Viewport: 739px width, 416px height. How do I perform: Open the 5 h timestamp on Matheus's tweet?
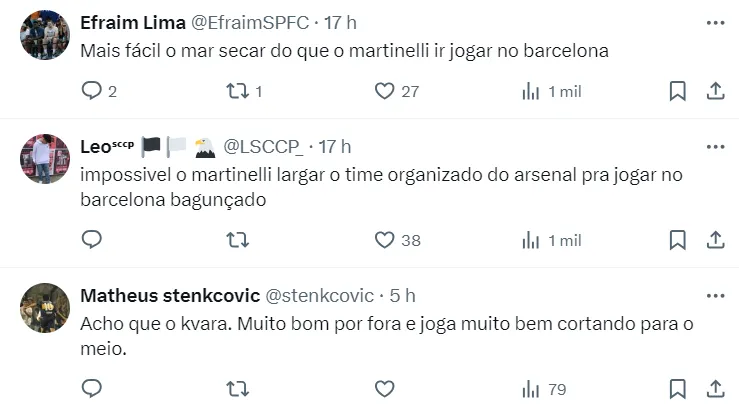pos(403,296)
